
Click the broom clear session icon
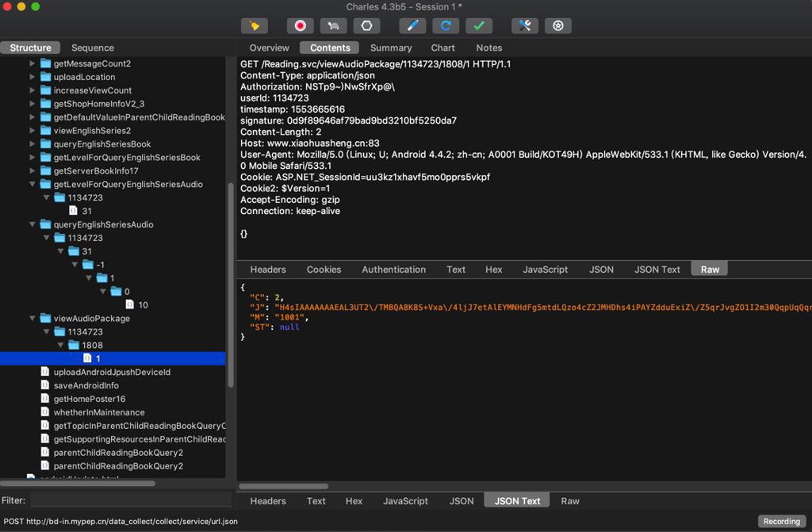[x=255, y=26]
